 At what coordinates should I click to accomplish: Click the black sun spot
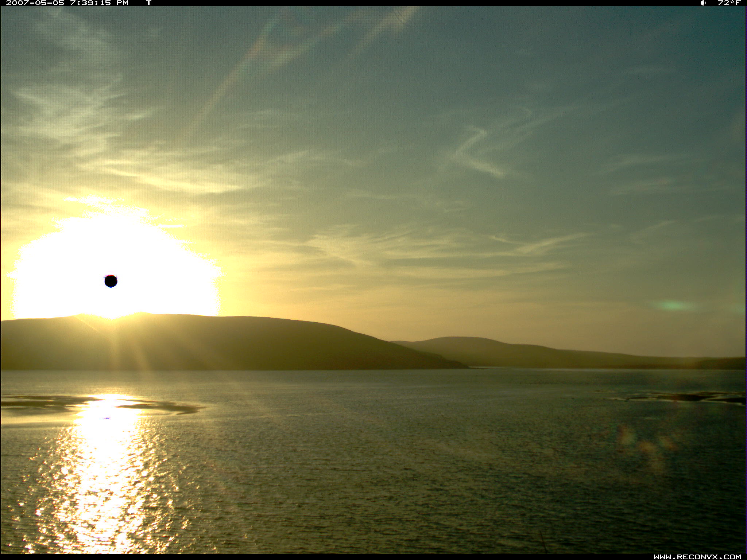[x=111, y=281]
